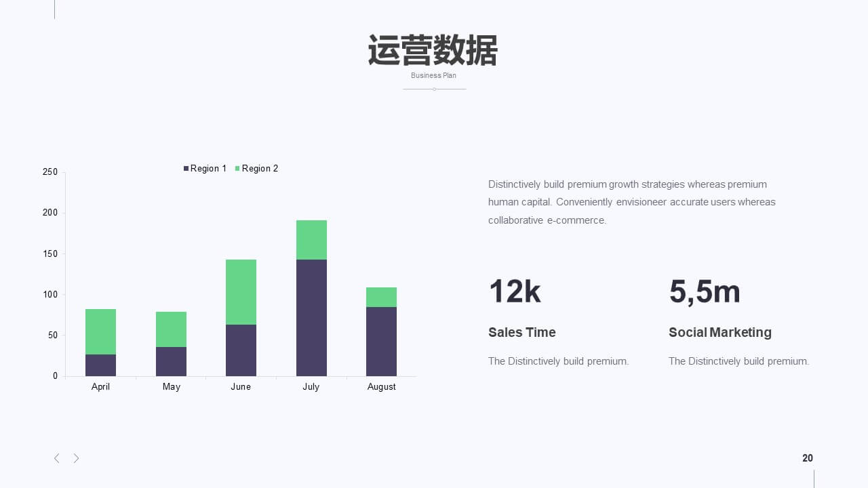Select May's green Region 2 bar
The height and width of the screenshot is (488, 868).
[x=171, y=329]
